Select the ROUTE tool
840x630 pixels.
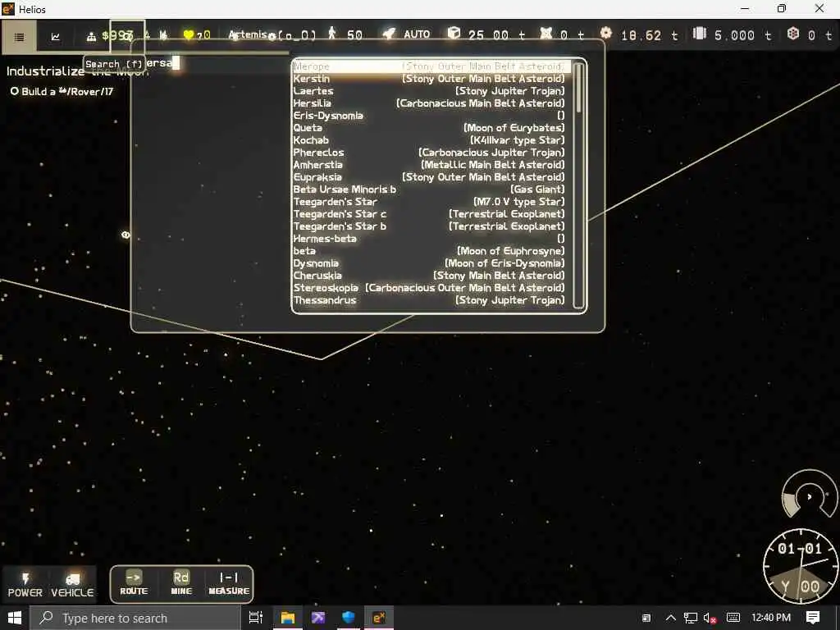pos(134,583)
